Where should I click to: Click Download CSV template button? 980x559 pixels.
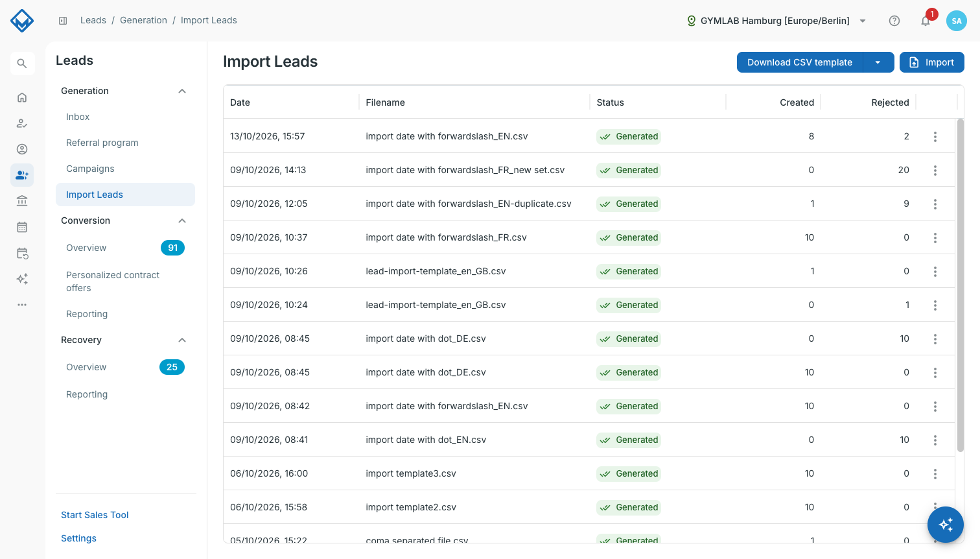(800, 62)
